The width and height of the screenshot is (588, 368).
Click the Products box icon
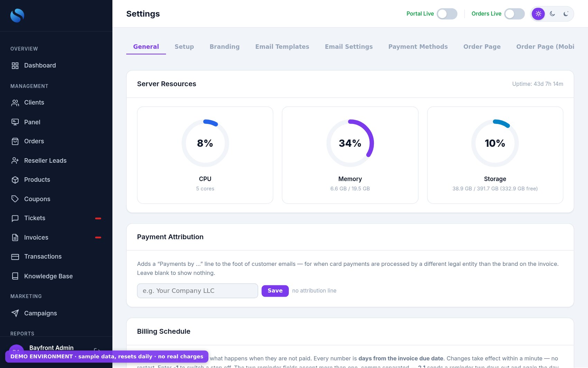(15, 180)
